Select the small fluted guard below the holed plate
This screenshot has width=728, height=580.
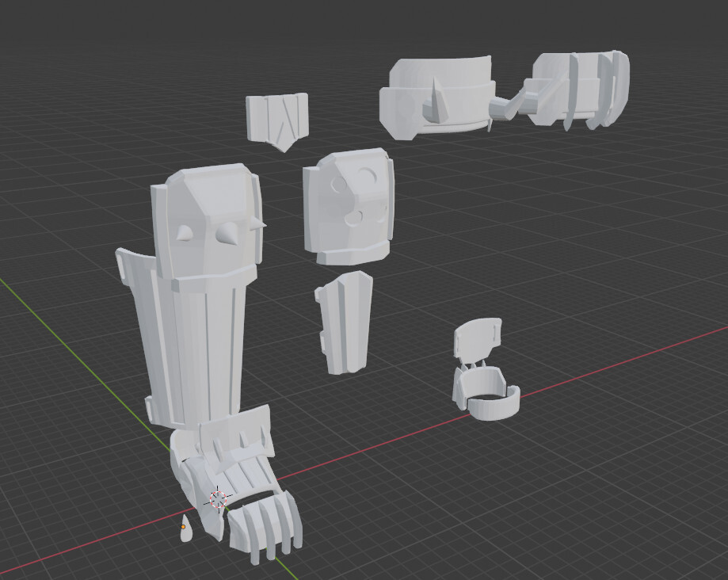[344, 322]
